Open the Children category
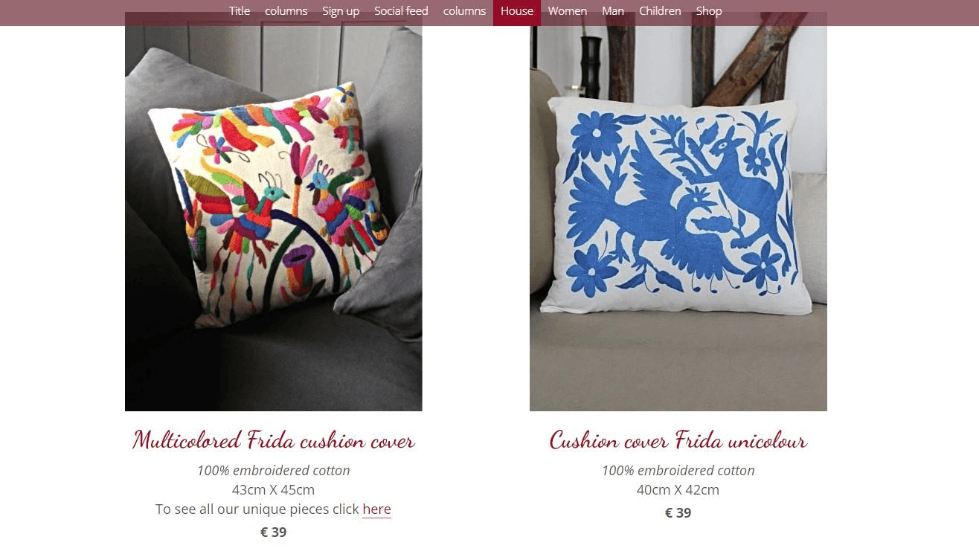The width and height of the screenshot is (979, 560). coord(660,11)
